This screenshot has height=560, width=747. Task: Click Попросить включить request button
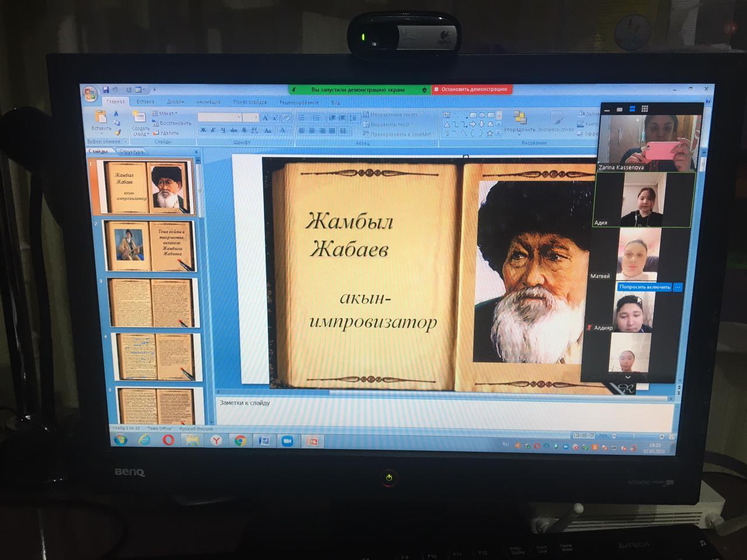tap(645, 287)
